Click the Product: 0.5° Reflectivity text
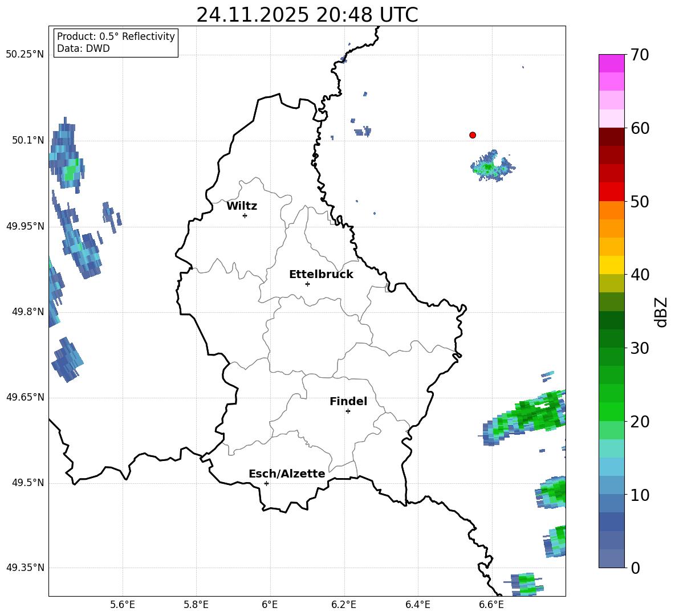This screenshot has width=675, height=616. [116, 36]
